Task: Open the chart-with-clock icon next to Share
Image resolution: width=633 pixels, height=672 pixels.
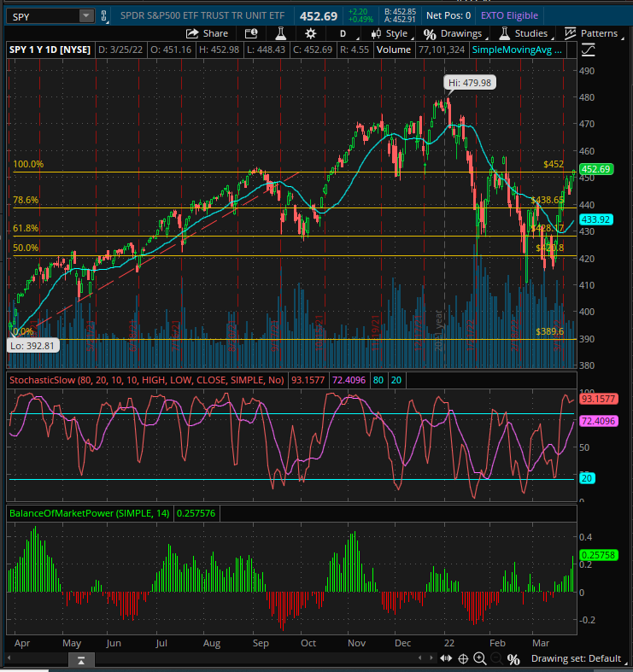Action: click(250, 33)
